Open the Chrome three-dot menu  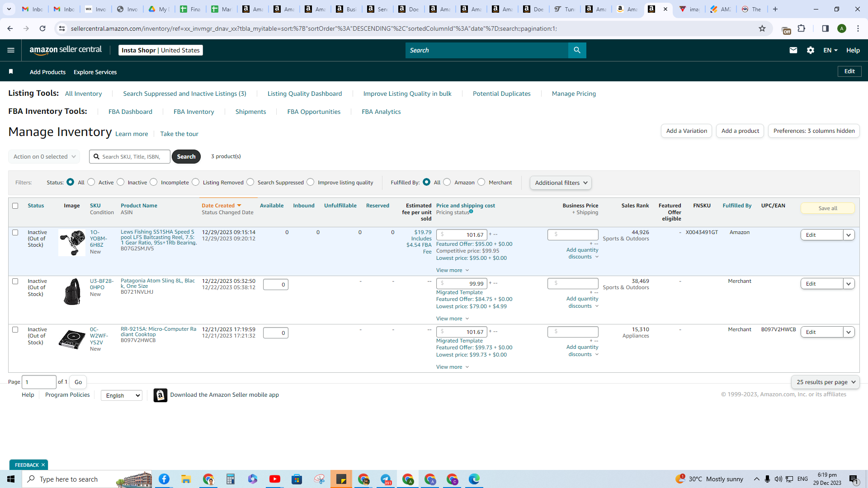[858, 28]
